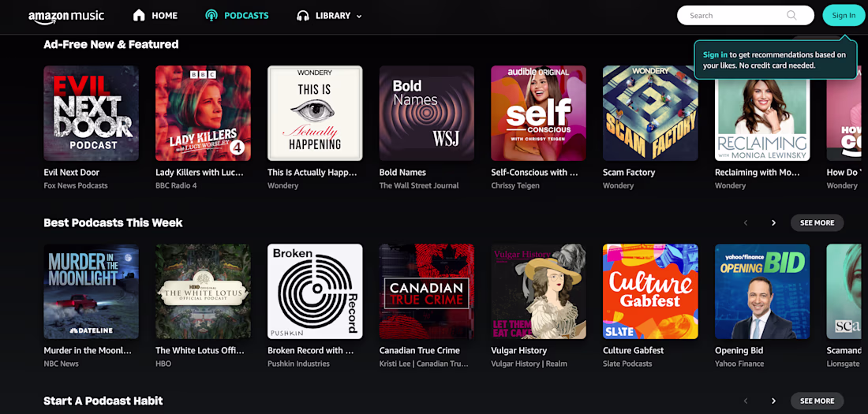Click 'The Wall Street Journal' publisher text
This screenshot has width=868, height=414.
click(419, 185)
